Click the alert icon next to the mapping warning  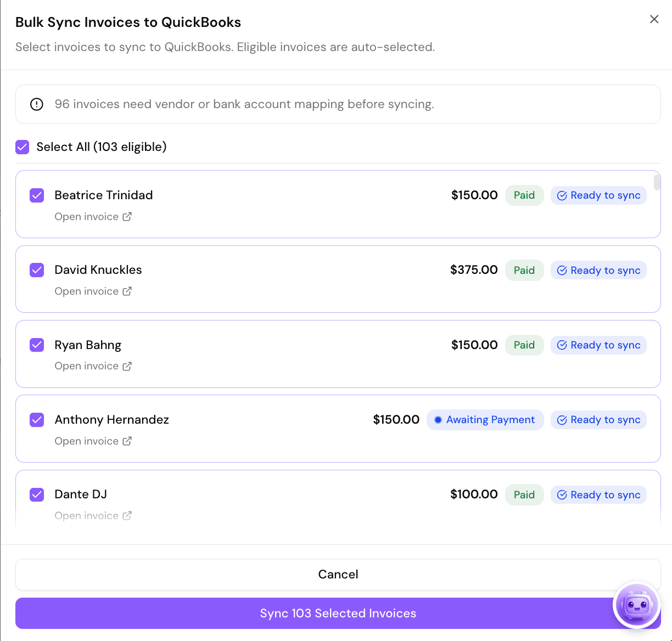tap(36, 104)
